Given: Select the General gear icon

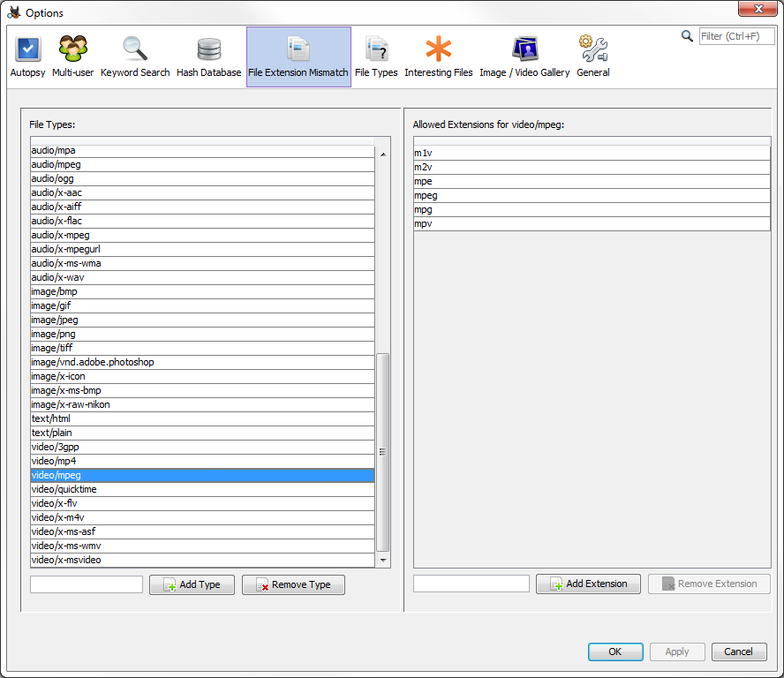Looking at the screenshot, I should point(592,53).
